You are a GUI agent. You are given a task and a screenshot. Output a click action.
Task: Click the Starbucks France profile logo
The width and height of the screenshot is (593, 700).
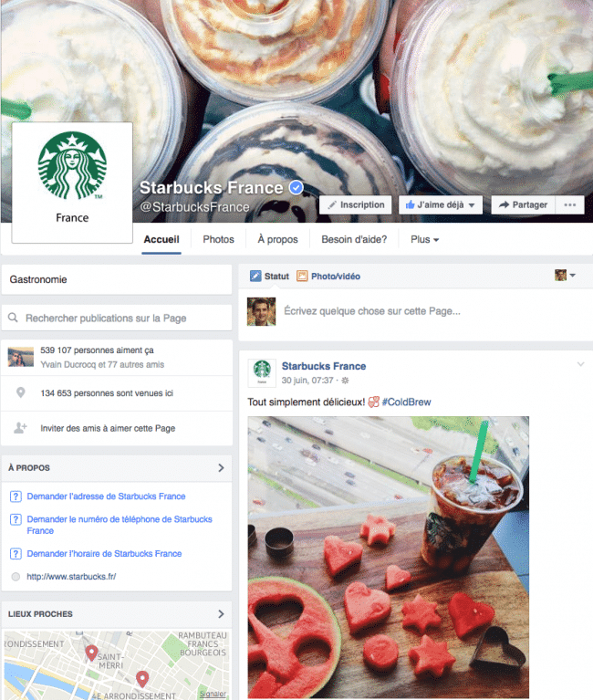click(72, 183)
